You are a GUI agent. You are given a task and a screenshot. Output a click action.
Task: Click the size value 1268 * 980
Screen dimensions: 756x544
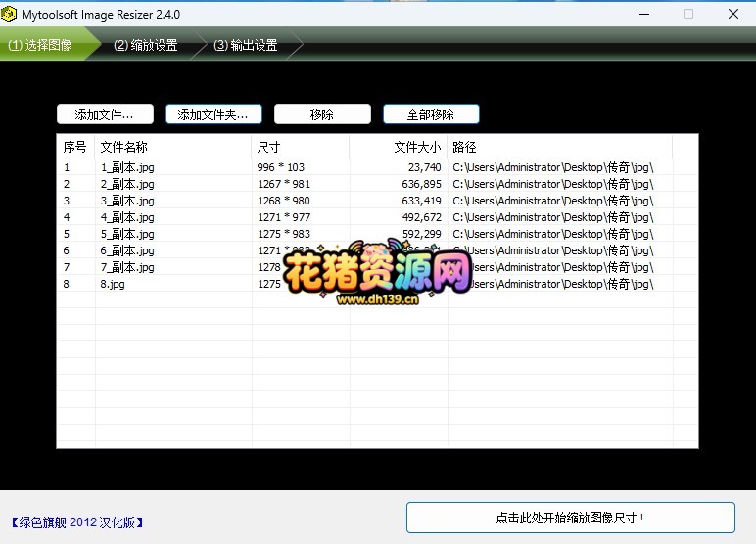(x=284, y=201)
